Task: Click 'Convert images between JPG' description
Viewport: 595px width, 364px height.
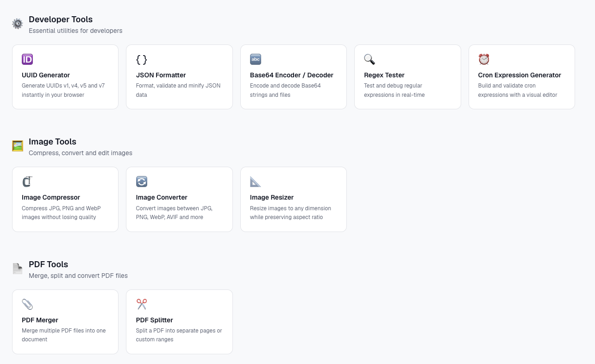Action: [174, 213]
